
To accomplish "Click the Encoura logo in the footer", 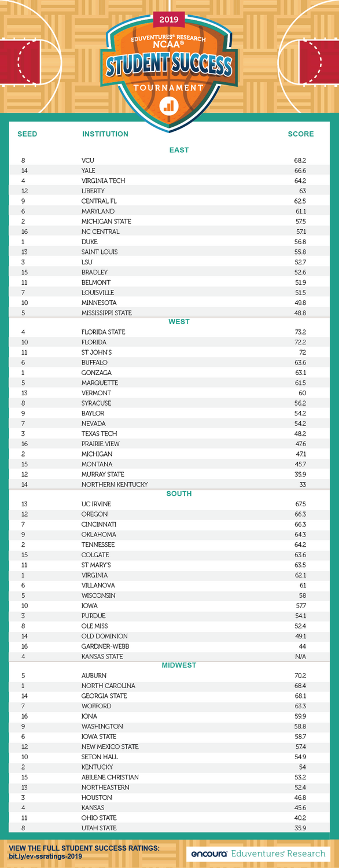I will (209, 853).
